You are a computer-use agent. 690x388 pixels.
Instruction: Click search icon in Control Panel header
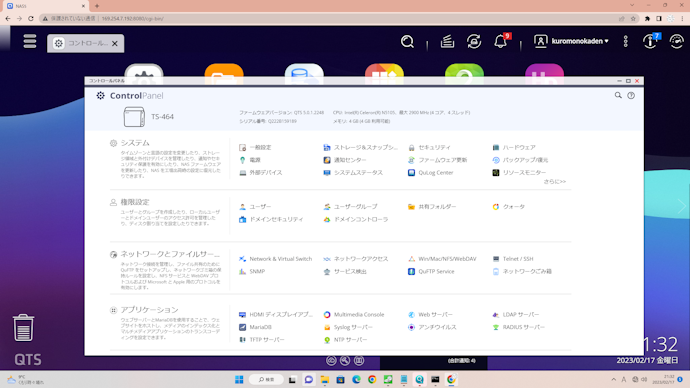point(618,95)
